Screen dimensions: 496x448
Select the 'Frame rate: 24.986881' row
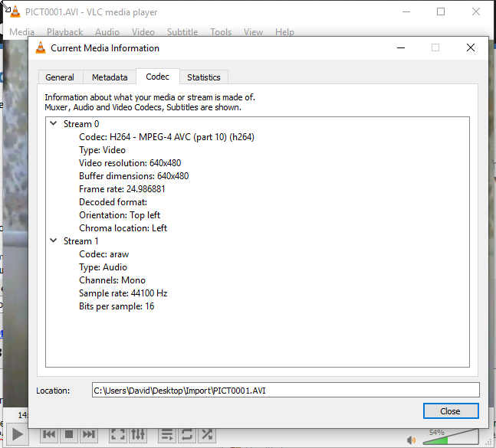click(x=122, y=188)
